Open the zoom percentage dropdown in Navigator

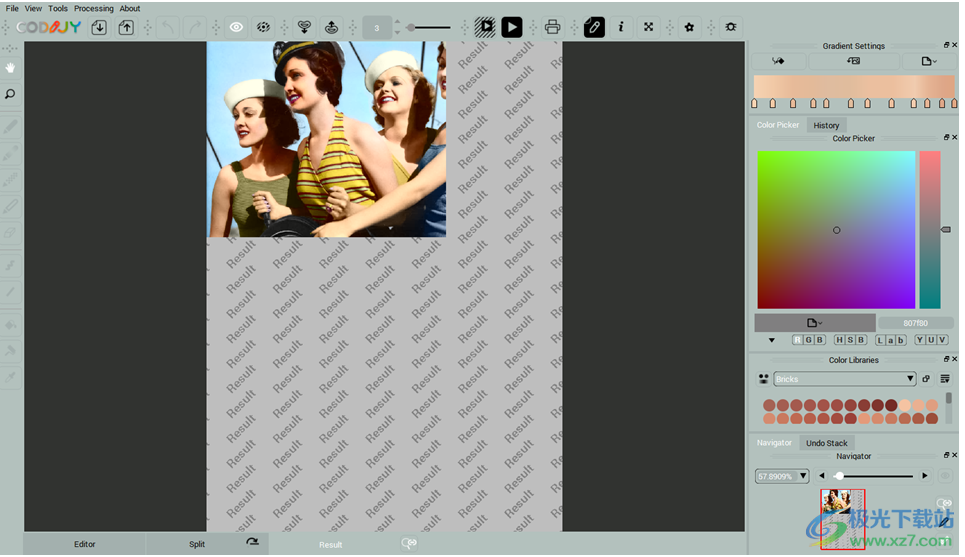(x=782, y=476)
